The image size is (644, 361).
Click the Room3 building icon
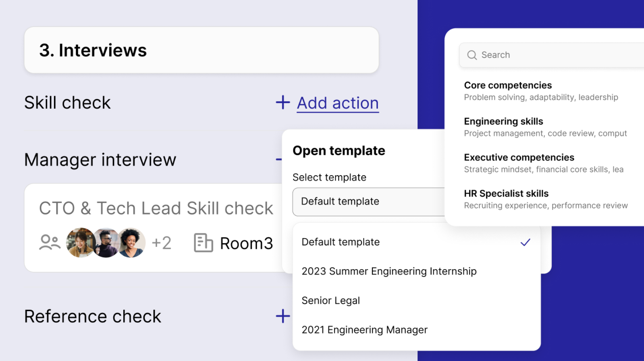(x=203, y=243)
